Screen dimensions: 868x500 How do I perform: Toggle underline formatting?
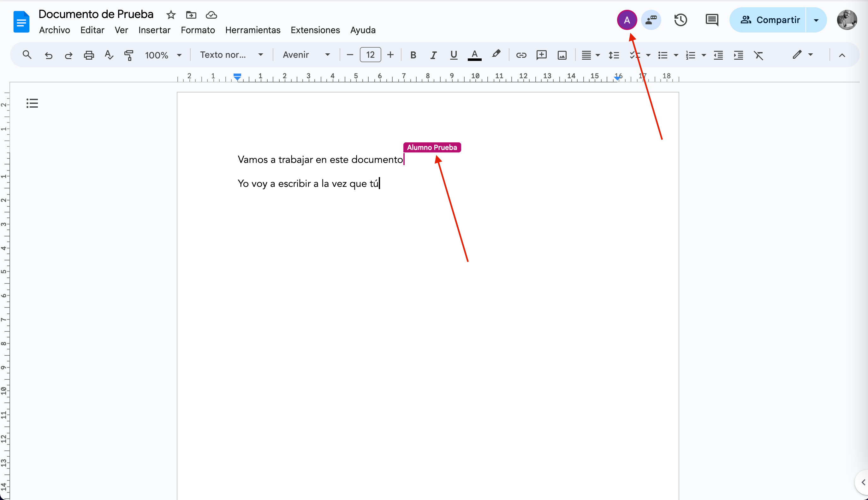click(454, 55)
